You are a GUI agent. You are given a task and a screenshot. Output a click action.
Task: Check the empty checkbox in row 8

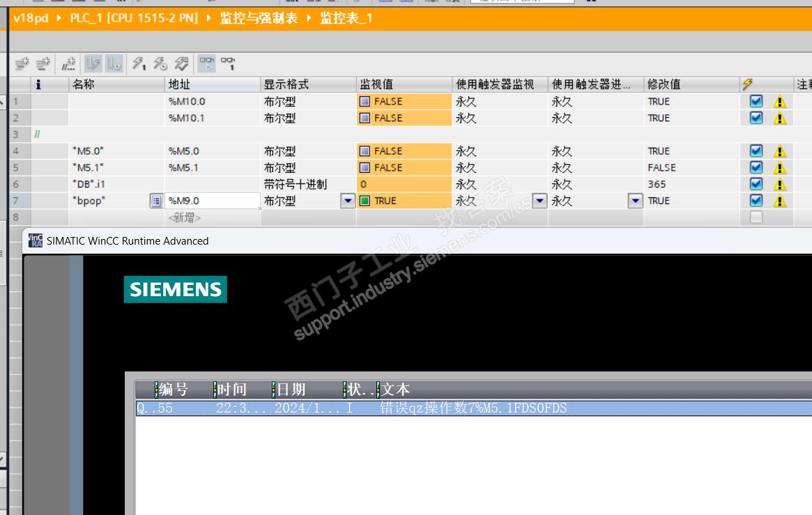756,217
